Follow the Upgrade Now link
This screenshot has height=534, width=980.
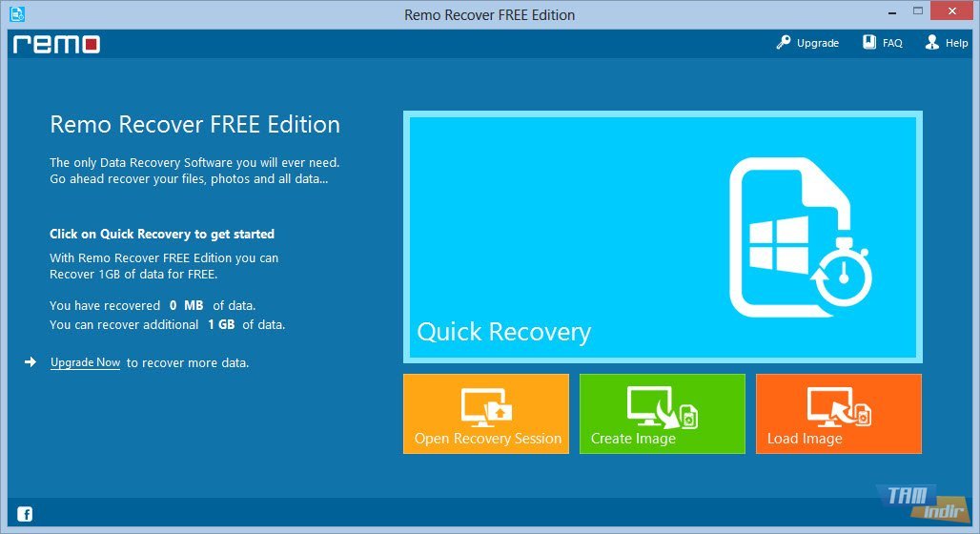[x=85, y=362]
